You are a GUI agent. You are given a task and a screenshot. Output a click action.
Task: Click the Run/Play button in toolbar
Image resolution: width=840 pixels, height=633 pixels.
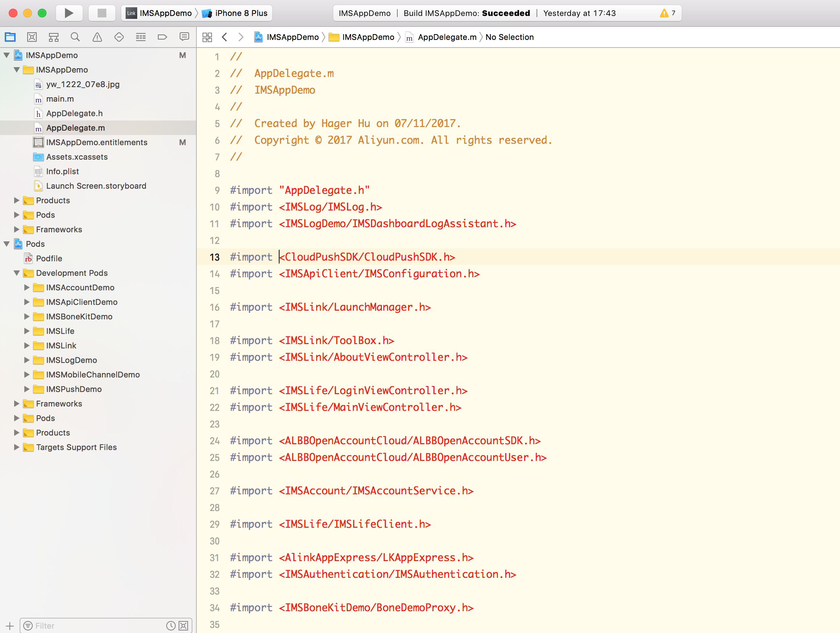(69, 13)
